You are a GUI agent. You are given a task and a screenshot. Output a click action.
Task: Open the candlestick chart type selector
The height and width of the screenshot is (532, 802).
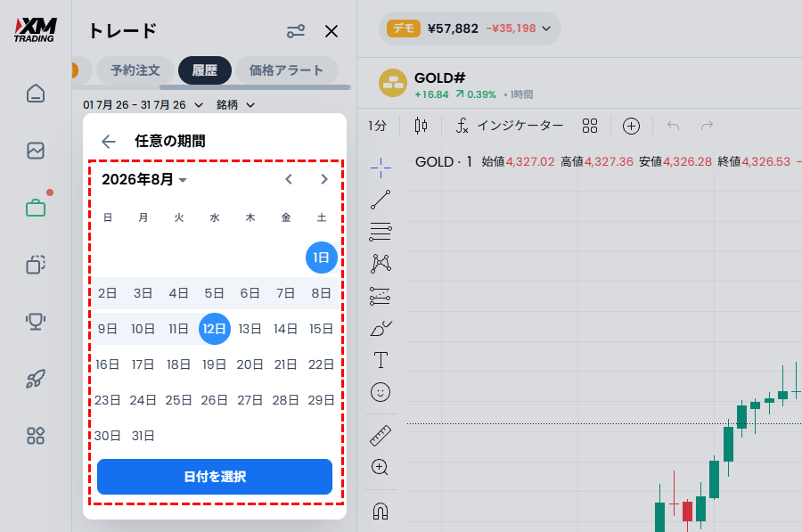coord(421,126)
